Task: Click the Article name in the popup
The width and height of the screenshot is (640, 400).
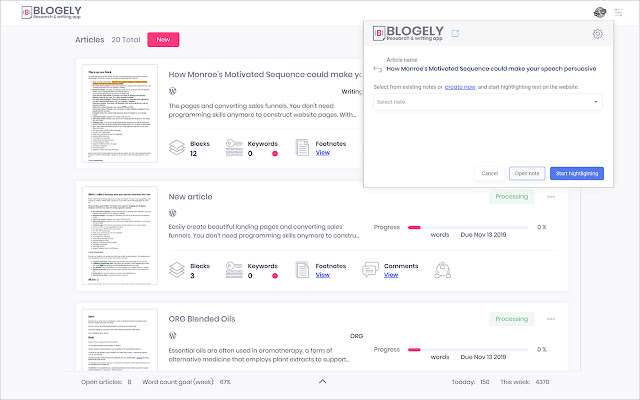Action: [x=491, y=69]
